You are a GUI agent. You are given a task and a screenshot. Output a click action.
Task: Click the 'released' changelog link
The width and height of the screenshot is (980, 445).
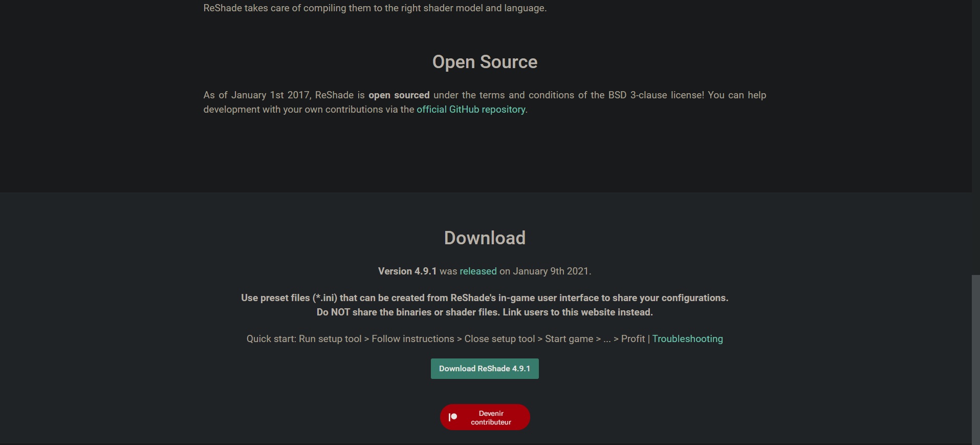(478, 271)
